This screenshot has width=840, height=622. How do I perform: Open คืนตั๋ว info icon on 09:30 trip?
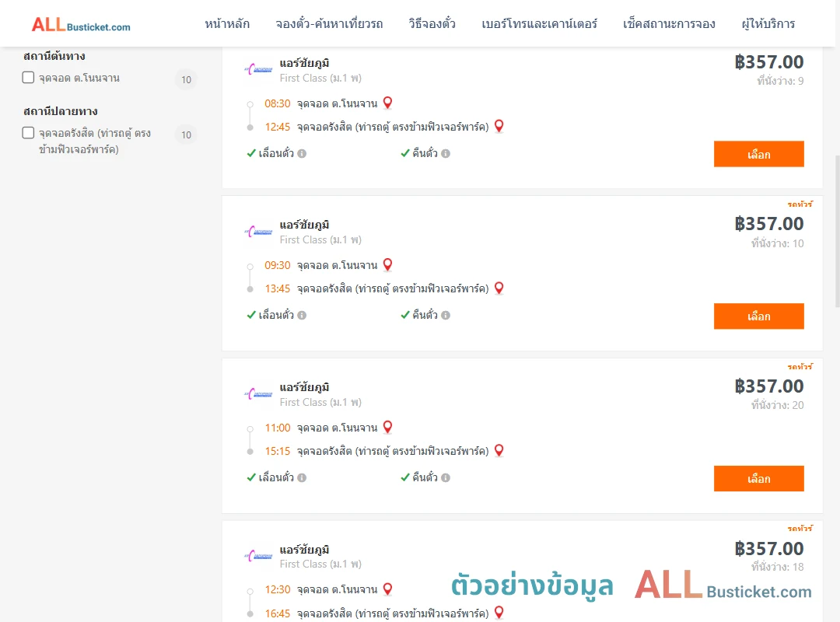coord(446,316)
